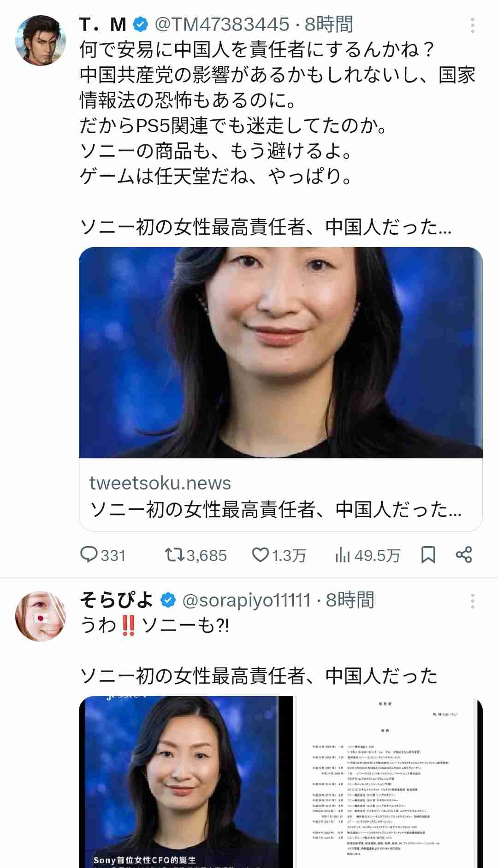Bookmark T.M's tweet
Screen dimensions: 498x868
pyautogui.click(x=428, y=555)
